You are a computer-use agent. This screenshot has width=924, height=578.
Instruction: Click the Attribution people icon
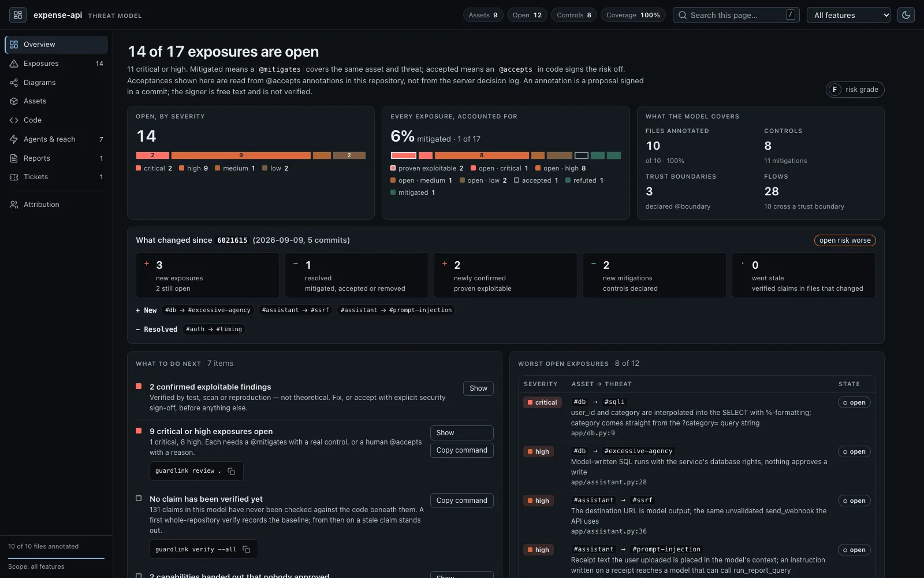click(x=14, y=205)
